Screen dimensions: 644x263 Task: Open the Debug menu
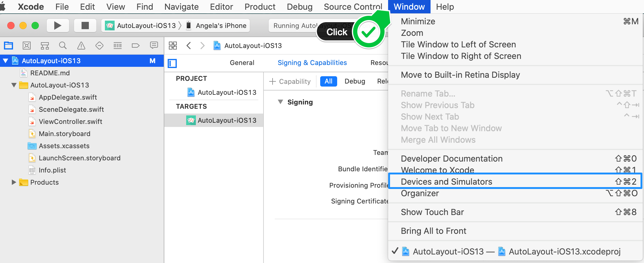tap(300, 7)
